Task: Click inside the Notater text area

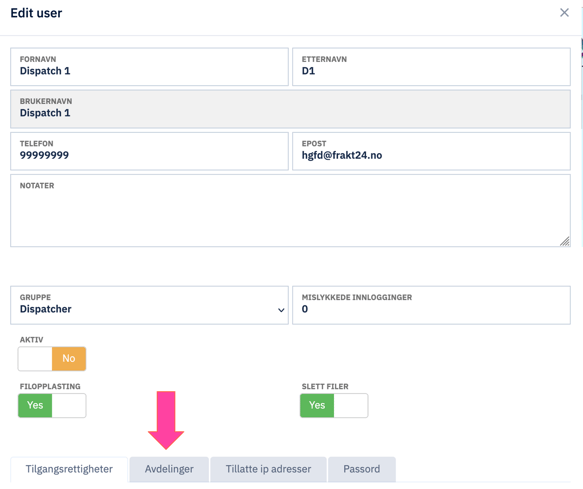Action: coord(290,210)
